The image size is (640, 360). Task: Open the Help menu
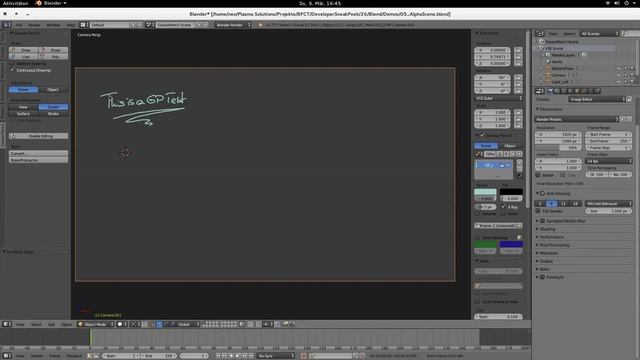[x=71, y=25]
